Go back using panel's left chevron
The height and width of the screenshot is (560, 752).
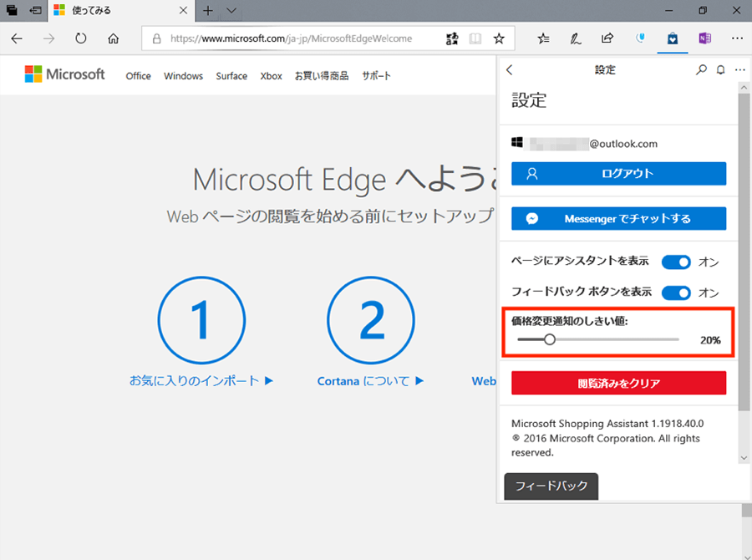click(510, 71)
